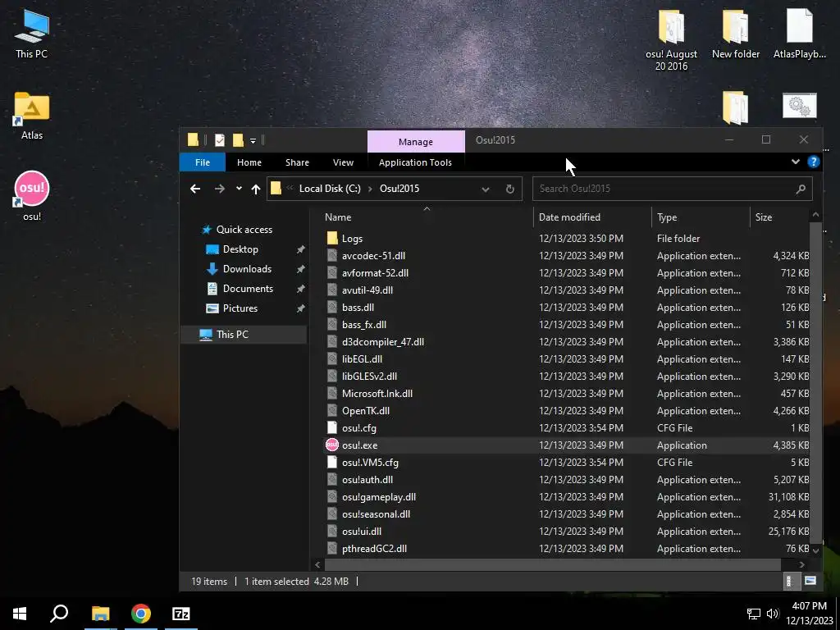Image resolution: width=840 pixels, height=630 pixels.
Task: Select the Logs folder
Action: point(352,239)
